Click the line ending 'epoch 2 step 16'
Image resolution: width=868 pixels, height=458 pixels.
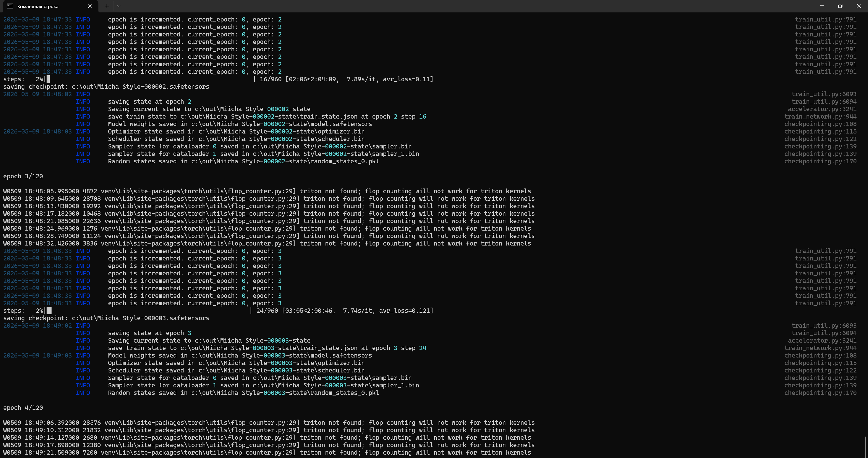click(267, 116)
